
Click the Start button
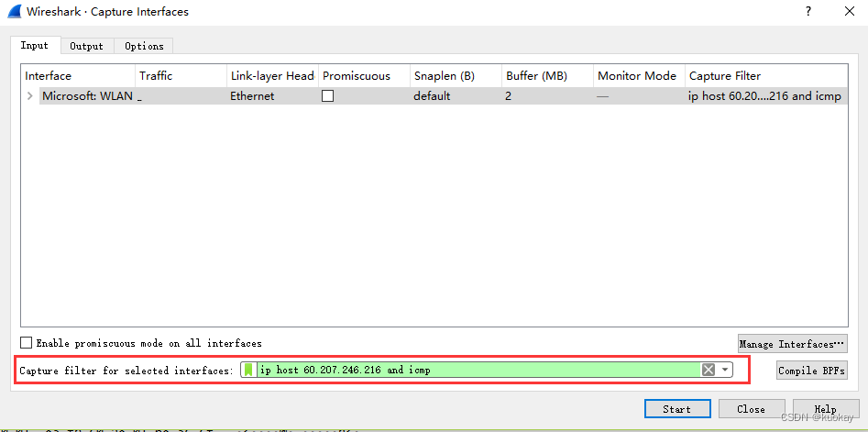tap(677, 409)
